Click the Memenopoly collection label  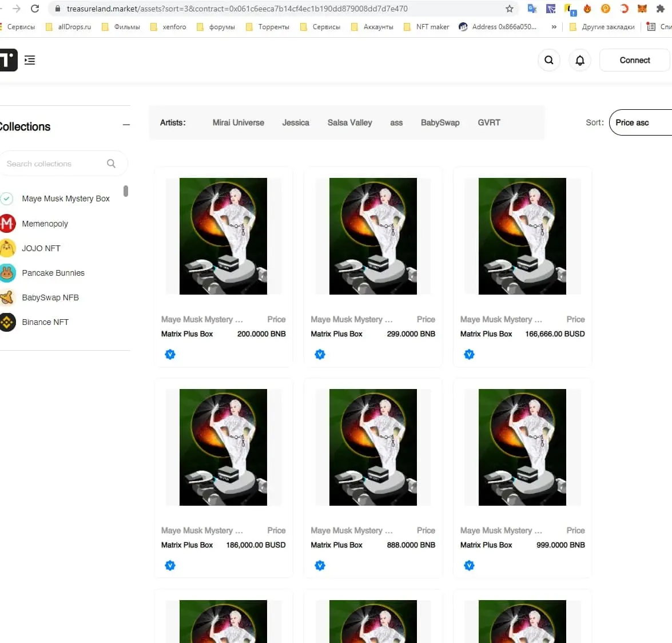click(45, 224)
